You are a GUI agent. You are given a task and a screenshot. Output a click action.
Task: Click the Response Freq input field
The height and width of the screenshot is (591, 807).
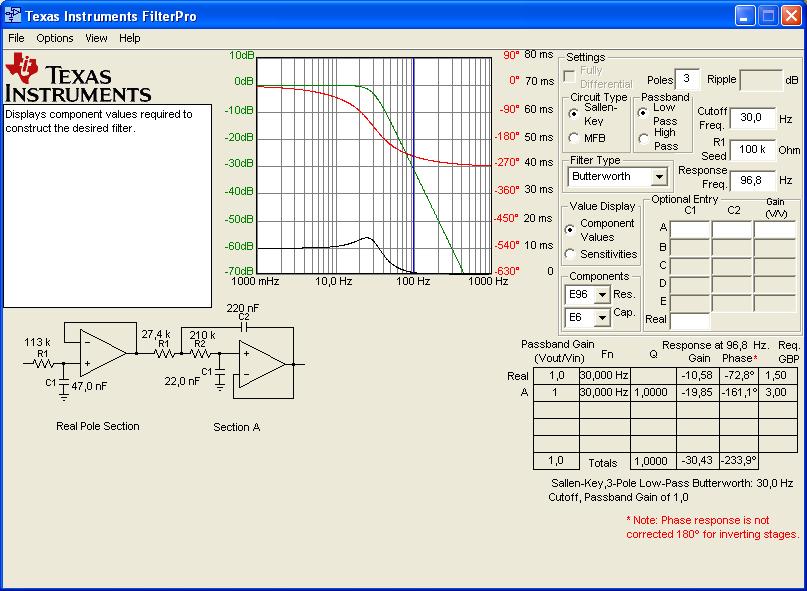pyautogui.click(x=752, y=181)
